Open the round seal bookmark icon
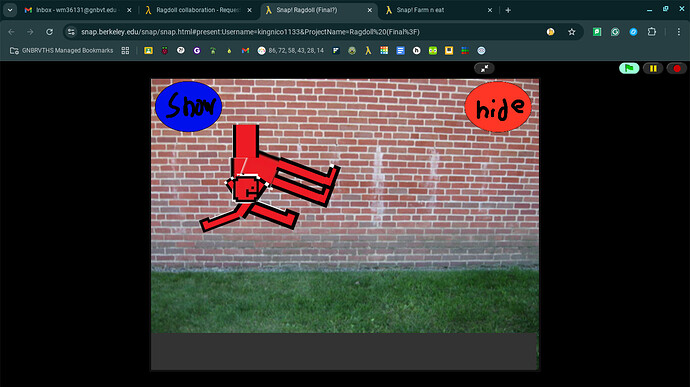 click(x=352, y=51)
